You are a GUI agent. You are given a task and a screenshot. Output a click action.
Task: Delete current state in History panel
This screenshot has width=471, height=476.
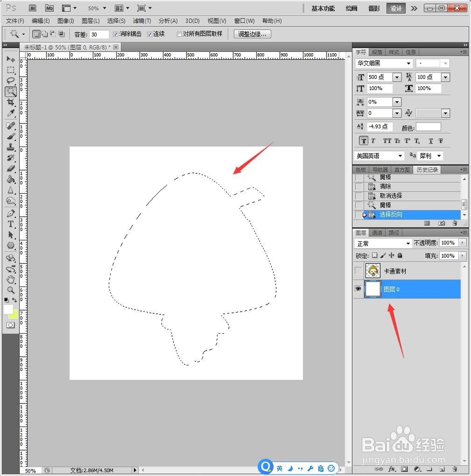pos(455,223)
